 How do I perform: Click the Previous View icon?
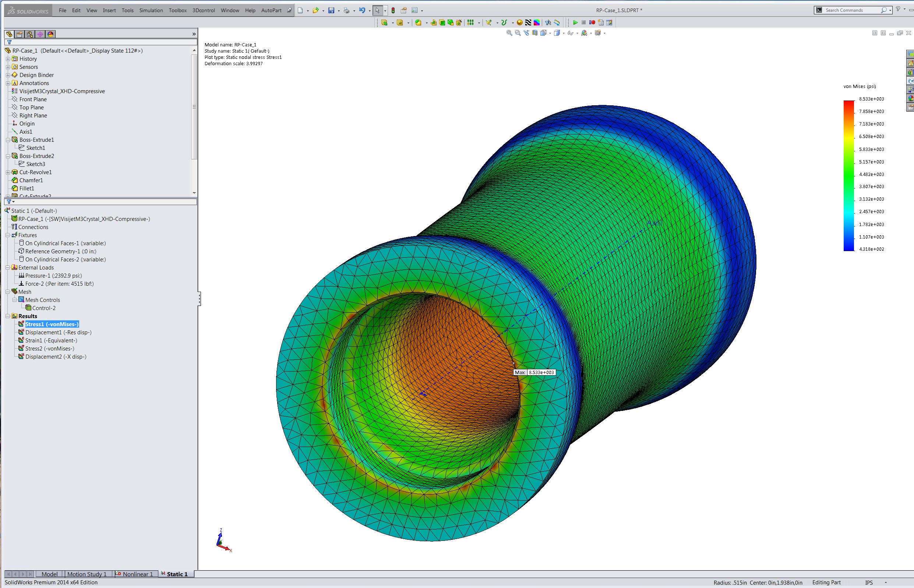tap(527, 33)
